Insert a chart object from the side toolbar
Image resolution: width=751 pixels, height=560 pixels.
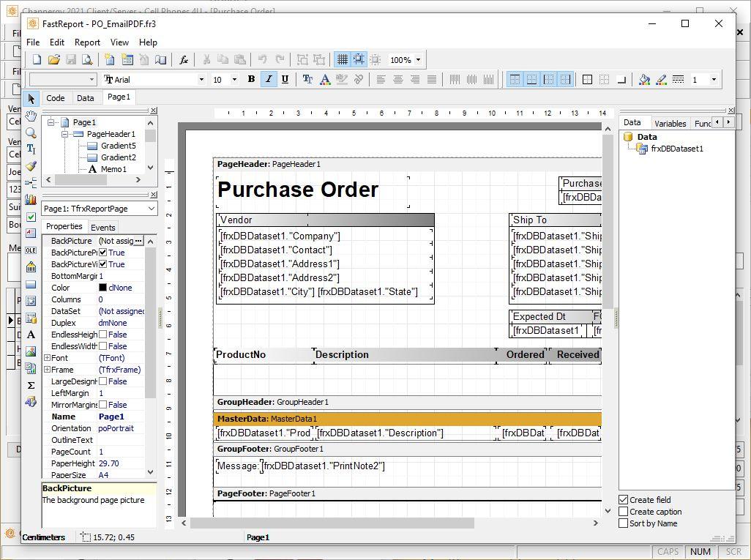pos(31,199)
